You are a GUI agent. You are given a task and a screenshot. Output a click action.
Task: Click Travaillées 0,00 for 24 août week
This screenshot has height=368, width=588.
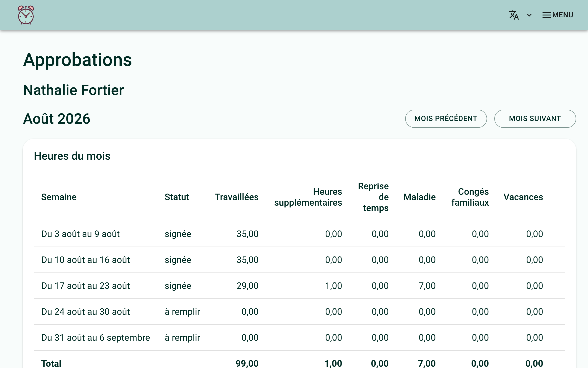[250, 312]
